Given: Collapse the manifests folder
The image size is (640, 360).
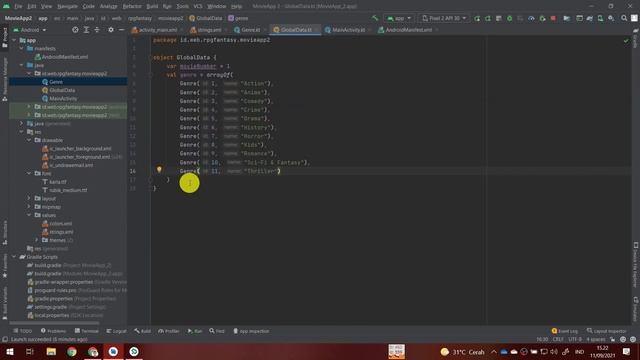Looking at the screenshot, I should (x=21, y=48).
